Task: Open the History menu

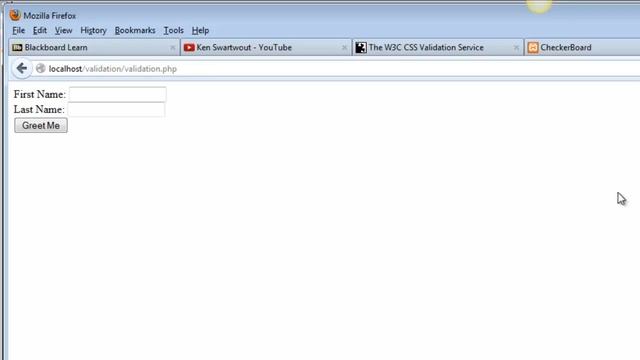Action: pyautogui.click(x=93, y=31)
